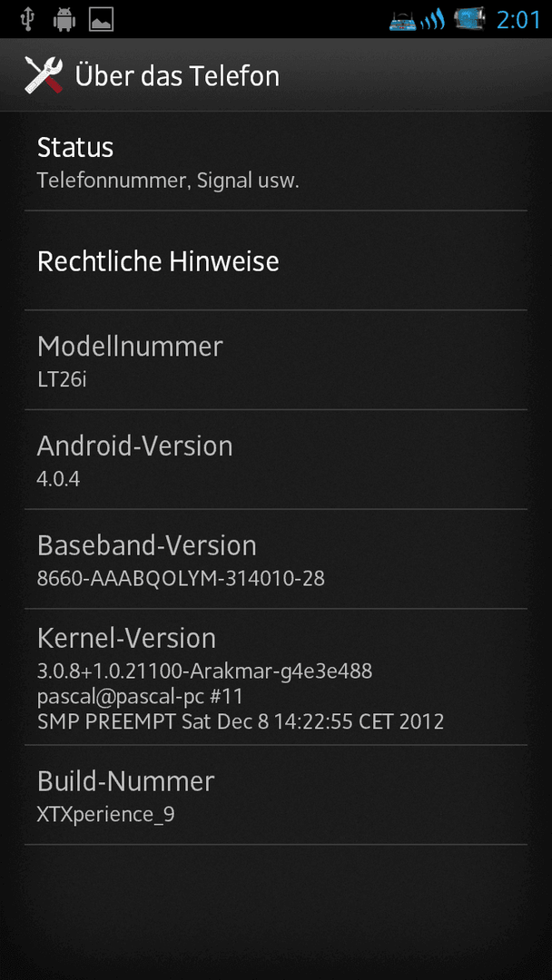Viewport: 552px width, 980px height.
Task: Tap the Android-Version heading
Action: pos(135,446)
